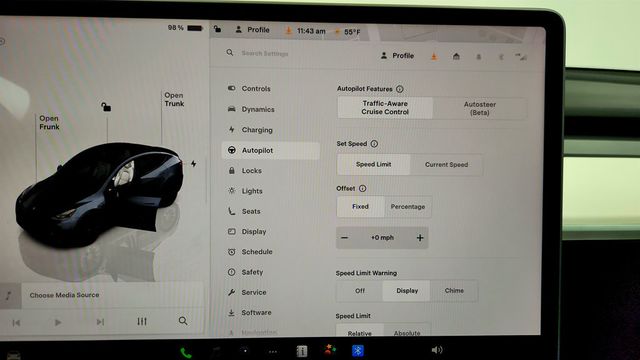Image resolution: width=640 pixels, height=360 pixels.
Task: Open Profile in the settings header
Action: tap(397, 56)
